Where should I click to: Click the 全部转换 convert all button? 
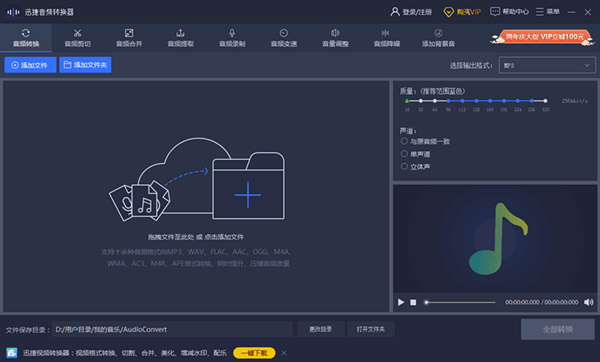(558, 329)
